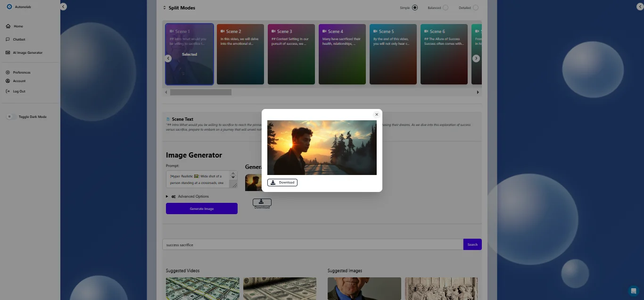Screen dimensions: 644x300
Task: Click the Advanced Options gears icon
Action: [173, 197]
